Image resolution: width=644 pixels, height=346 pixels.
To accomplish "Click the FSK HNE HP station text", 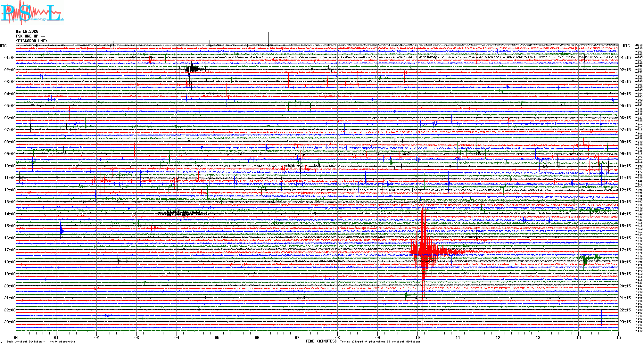I will [30, 36].
